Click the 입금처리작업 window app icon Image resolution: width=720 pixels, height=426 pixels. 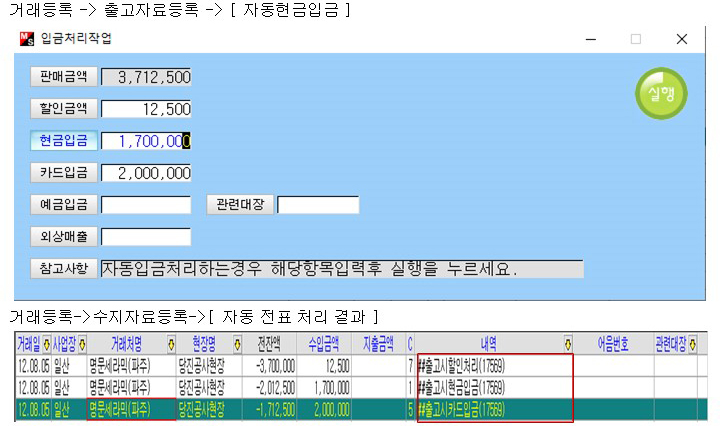point(27,39)
